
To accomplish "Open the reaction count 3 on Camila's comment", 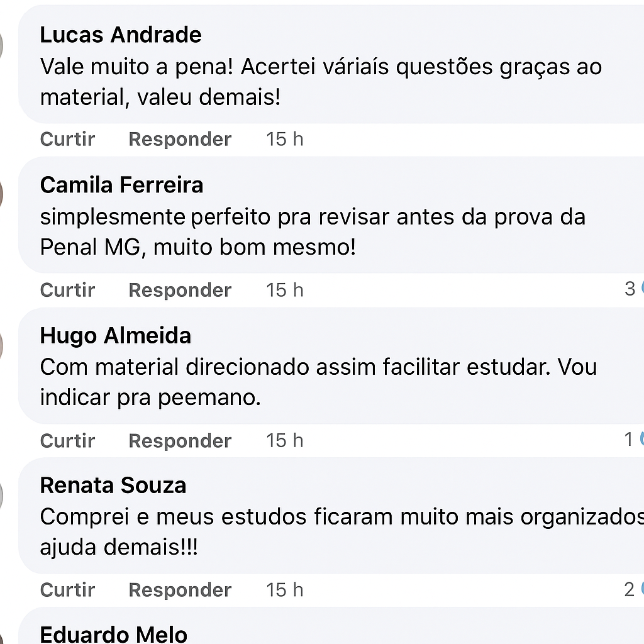I will (x=630, y=289).
